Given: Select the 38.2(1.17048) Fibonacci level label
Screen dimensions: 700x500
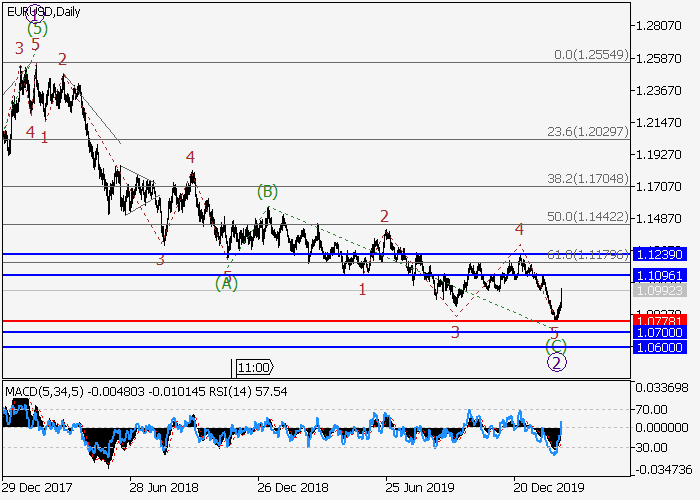Looking at the screenshot, I should click(587, 179).
